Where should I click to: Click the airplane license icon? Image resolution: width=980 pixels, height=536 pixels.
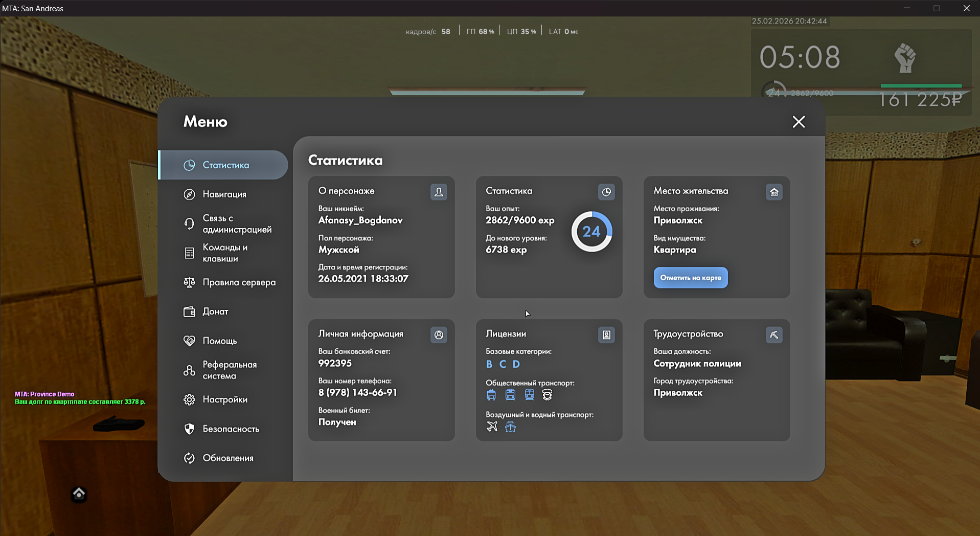coord(492,427)
